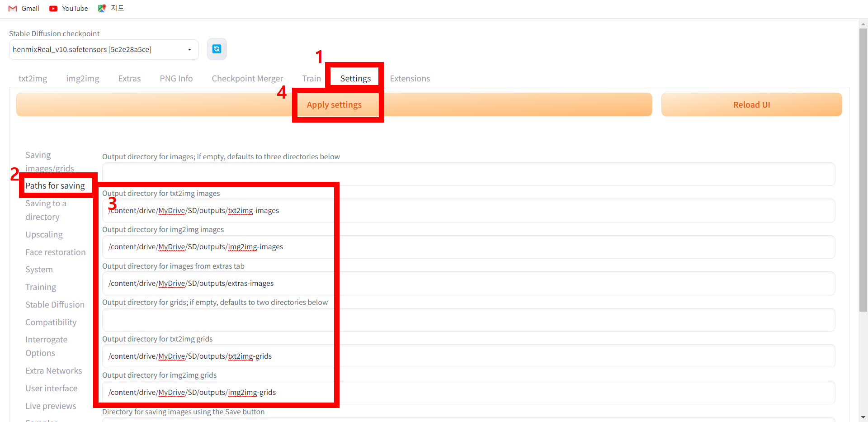868x422 pixels.
Task: Open the PNG Info tab
Action: click(x=176, y=78)
